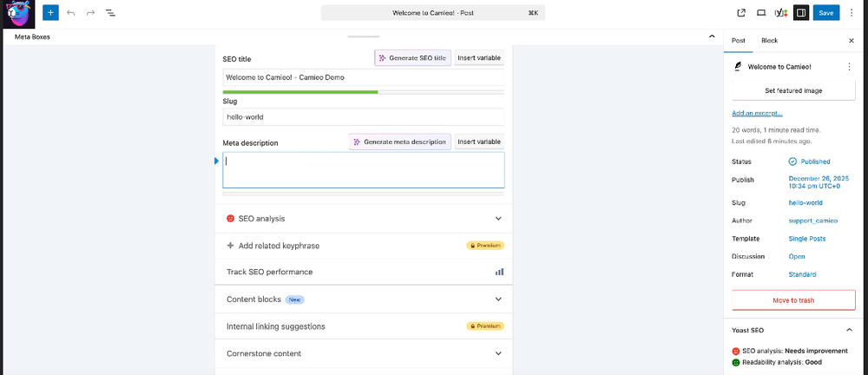The image size is (868, 375).
Task: Focus the Meta description text area
Action: coord(363,170)
